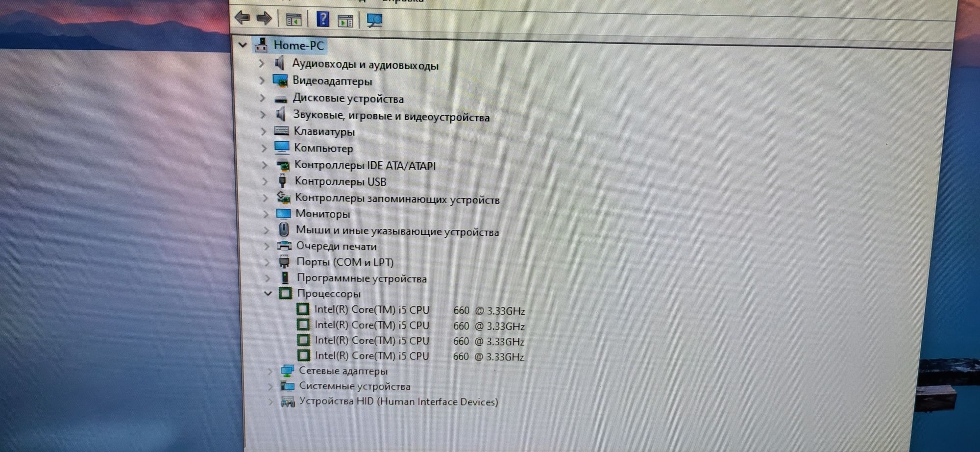Expand the Мониторы category
This screenshot has width=980, height=452.
tap(266, 214)
